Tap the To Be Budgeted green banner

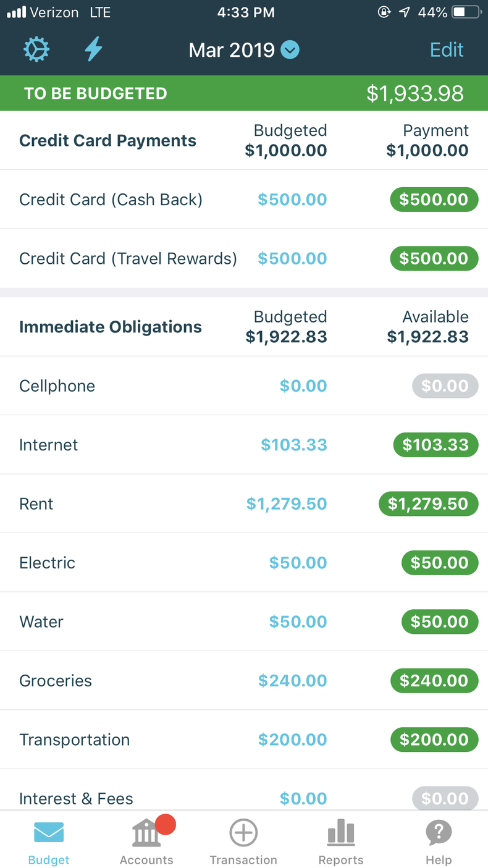click(x=244, y=93)
